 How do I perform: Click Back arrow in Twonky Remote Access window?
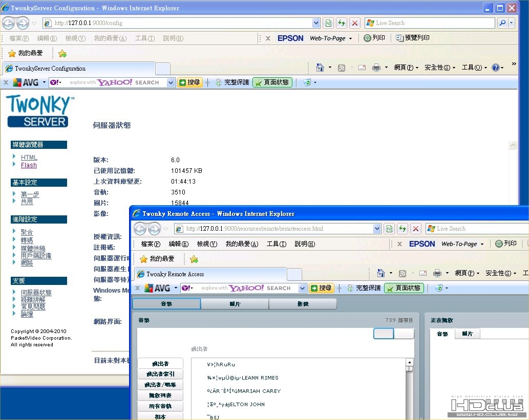click(x=140, y=229)
